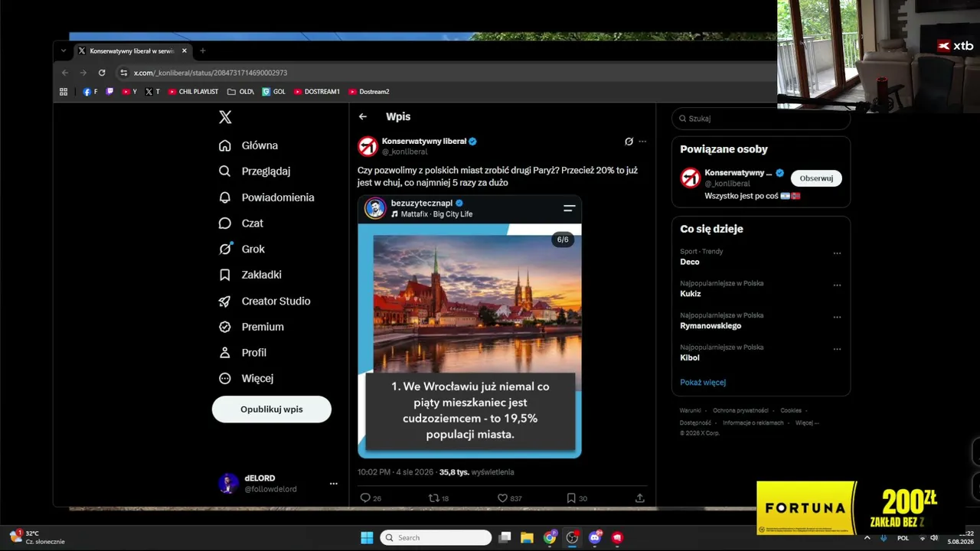Click the Windows taskbar Search box
The width and height of the screenshot is (980, 551).
pyautogui.click(x=436, y=538)
